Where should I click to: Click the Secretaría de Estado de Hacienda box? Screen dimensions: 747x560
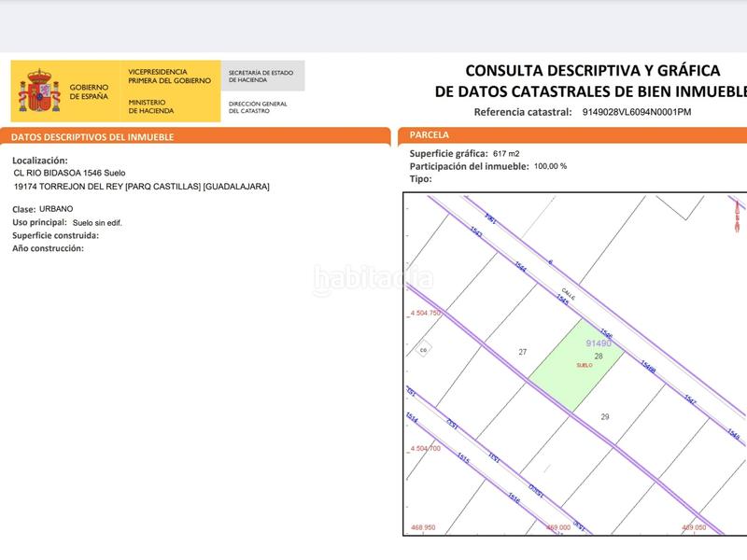[261, 77]
